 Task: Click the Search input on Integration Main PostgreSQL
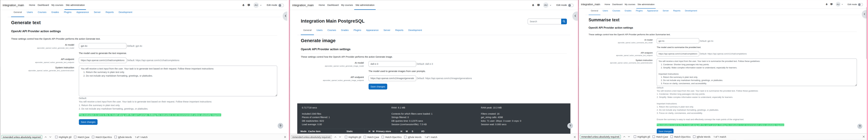pos(545,21)
